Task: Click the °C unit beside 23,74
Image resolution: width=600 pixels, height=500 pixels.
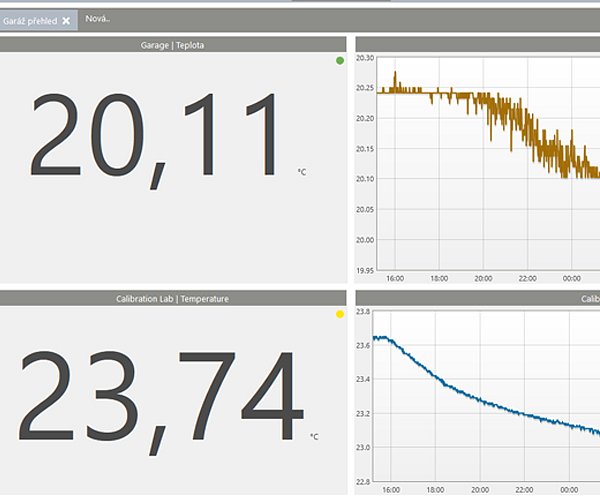Action: coord(314,436)
